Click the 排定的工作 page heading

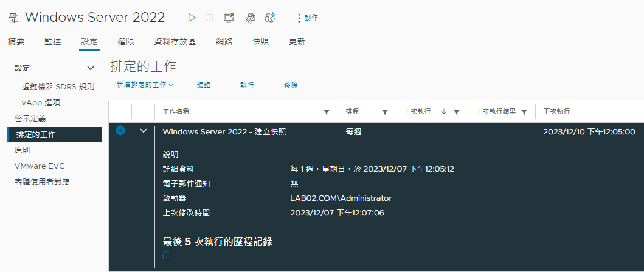pyautogui.click(x=143, y=66)
